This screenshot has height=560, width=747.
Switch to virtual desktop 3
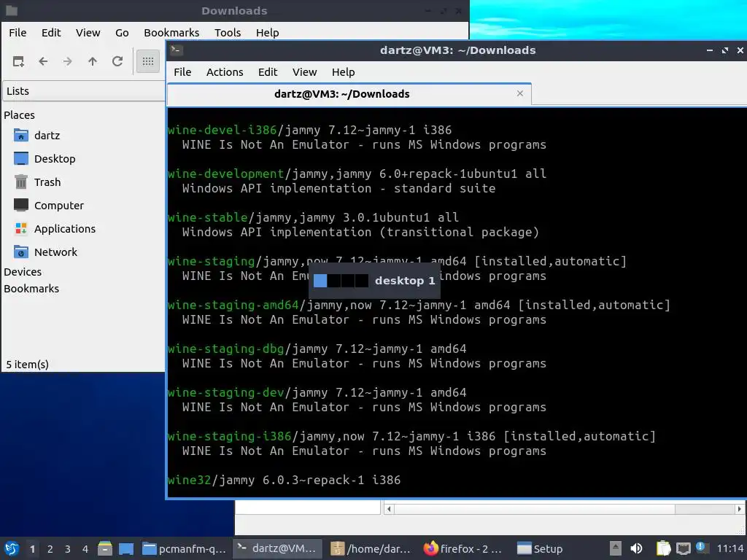click(68, 549)
